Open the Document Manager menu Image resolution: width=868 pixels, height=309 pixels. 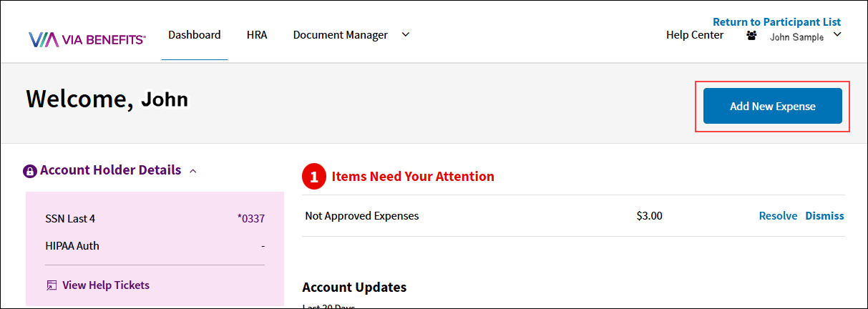pos(341,34)
